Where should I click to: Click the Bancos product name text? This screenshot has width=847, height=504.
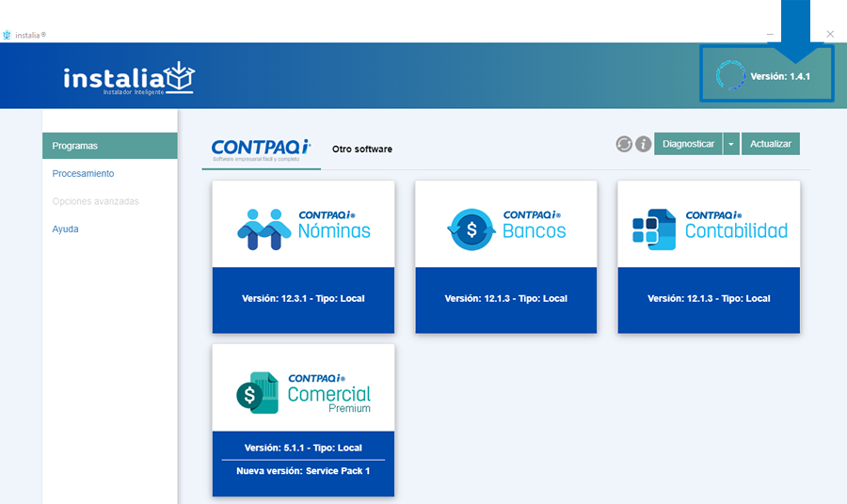535,231
